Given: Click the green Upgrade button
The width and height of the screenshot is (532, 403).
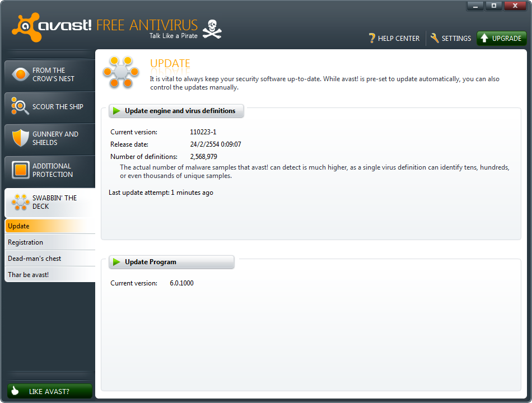Looking at the screenshot, I should 501,38.
